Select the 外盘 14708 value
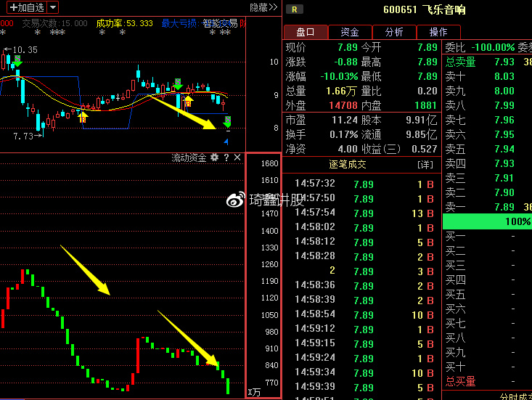 (x=343, y=105)
